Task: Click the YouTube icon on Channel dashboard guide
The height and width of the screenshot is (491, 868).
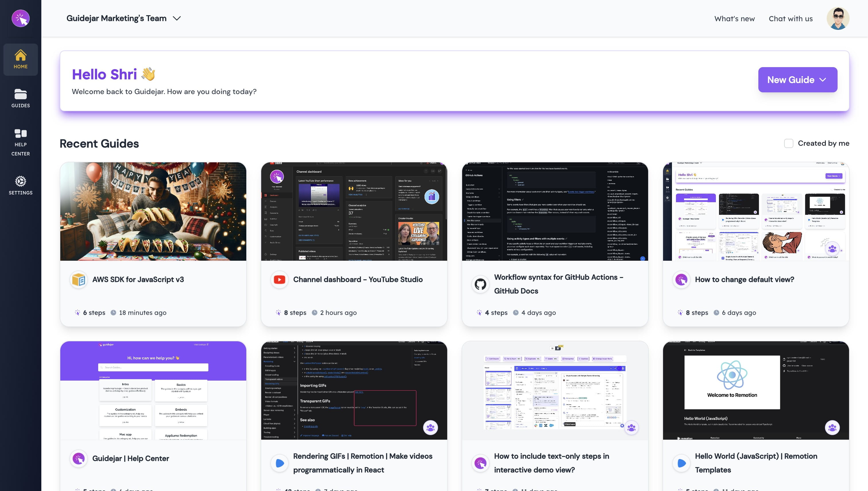Action: click(x=279, y=279)
